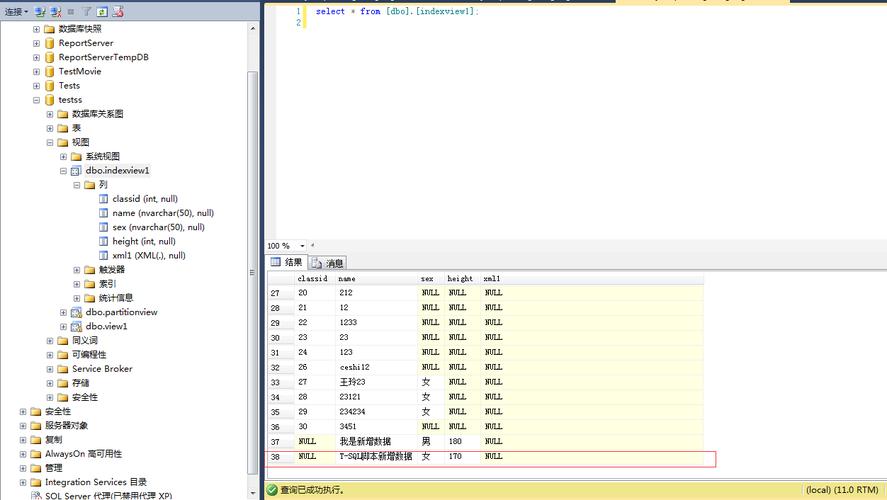Click the red toolbar icon after refresh

(x=118, y=11)
